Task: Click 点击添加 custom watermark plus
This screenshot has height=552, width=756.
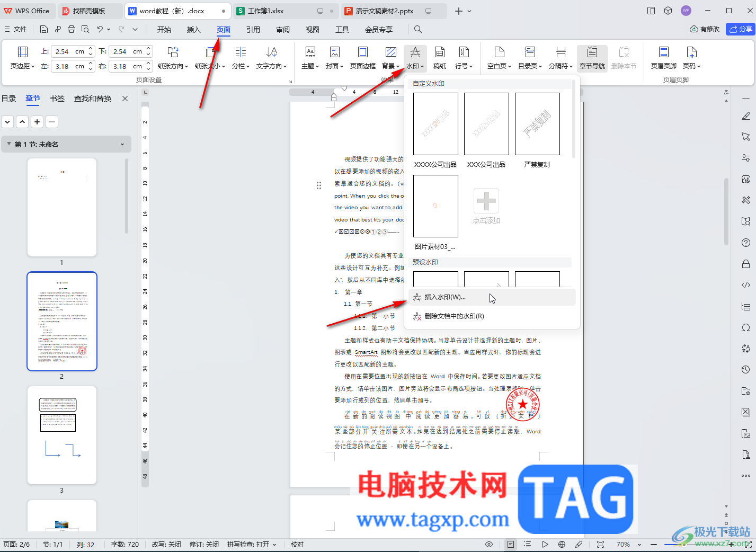Action: 486,201
